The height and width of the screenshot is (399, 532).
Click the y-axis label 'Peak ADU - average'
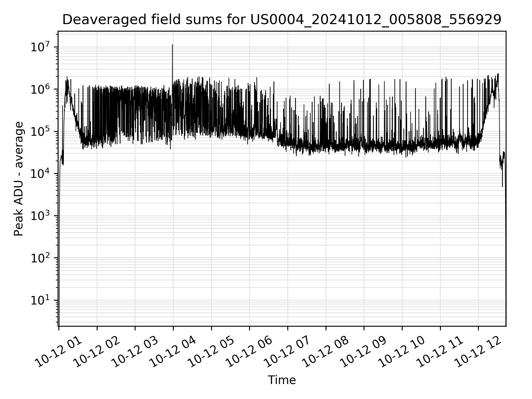(19, 179)
